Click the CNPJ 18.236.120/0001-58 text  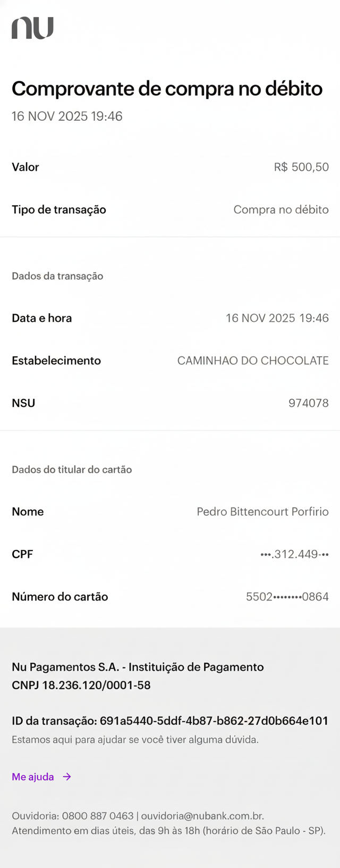pyautogui.click(x=81, y=685)
